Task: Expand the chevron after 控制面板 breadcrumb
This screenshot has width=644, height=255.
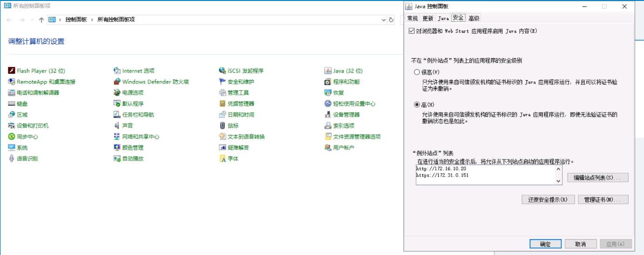Action: click(92, 20)
